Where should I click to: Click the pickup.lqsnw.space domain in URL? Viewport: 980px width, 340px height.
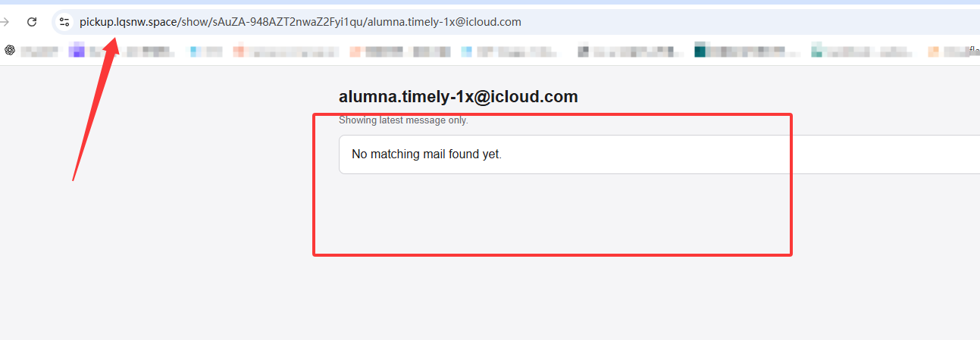click(128, 22)
